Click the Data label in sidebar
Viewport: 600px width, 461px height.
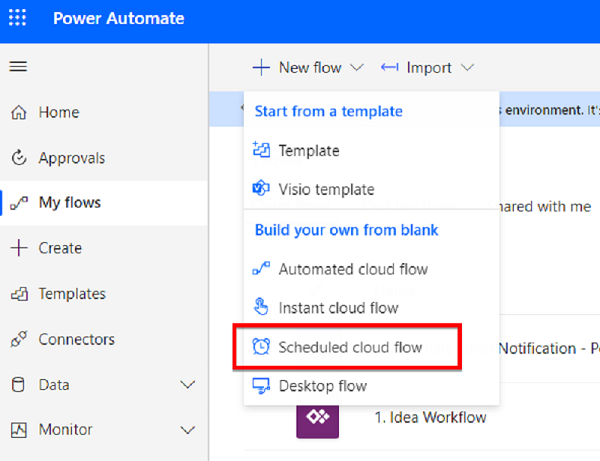click(54, 385)
